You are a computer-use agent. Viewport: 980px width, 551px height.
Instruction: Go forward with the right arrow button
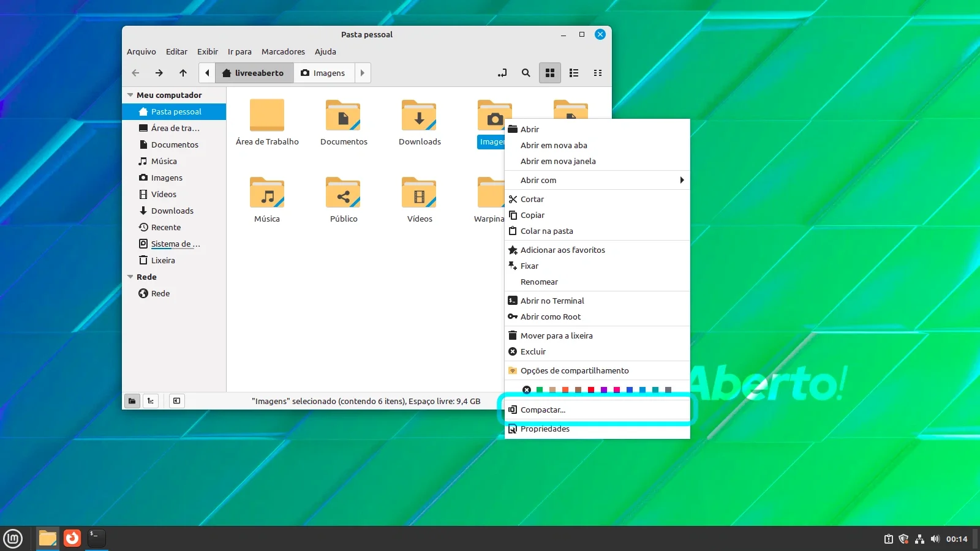coord(159,73)
